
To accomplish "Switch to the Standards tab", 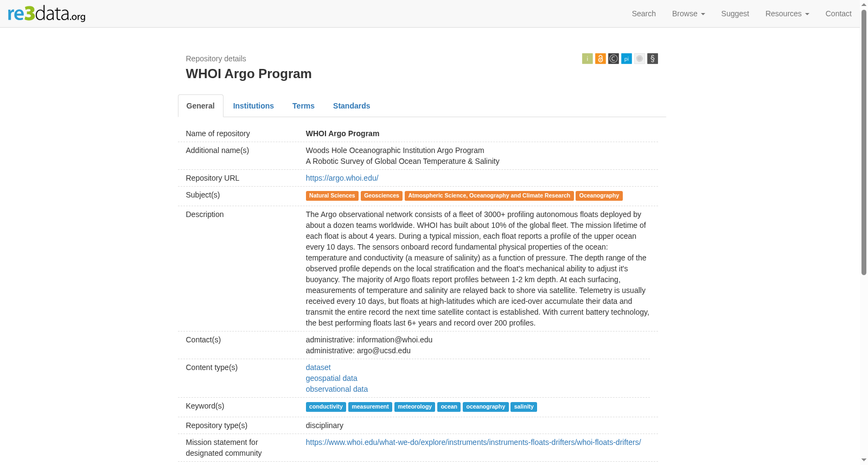I will point(352,106).
